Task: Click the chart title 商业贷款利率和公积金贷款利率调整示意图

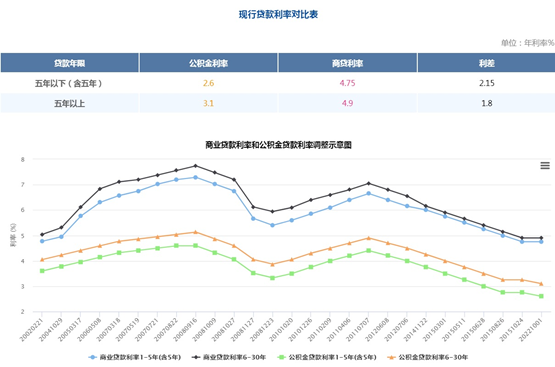Action: pos(278,145)
